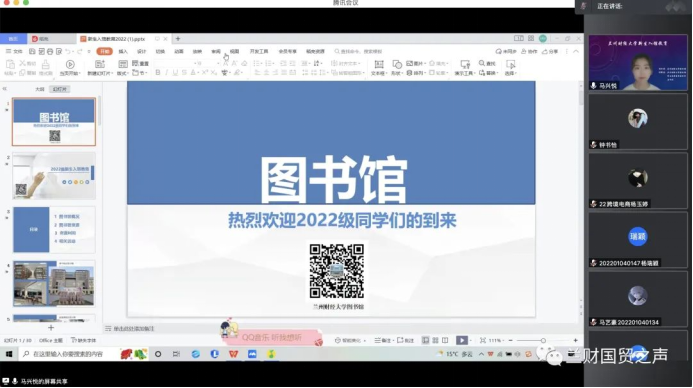This screenshot has width=693, height=388.
Task: Open the Insert (插入) ribbon tab
Action: click(123, 52)
